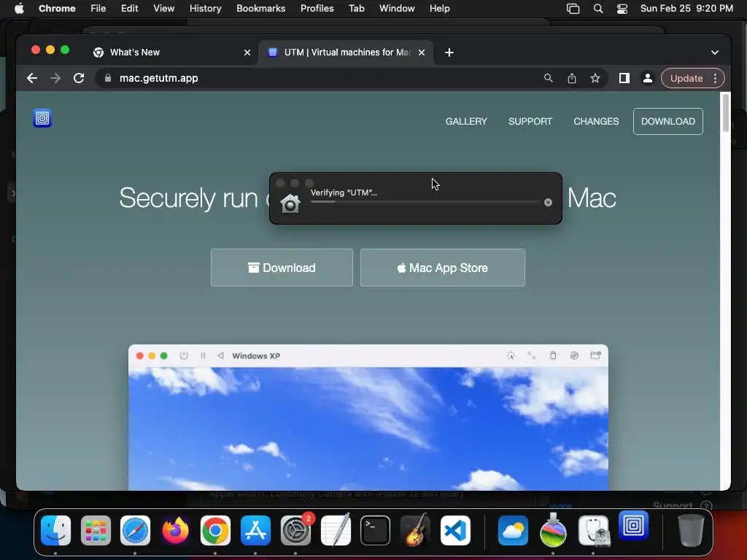
Task: Click the Windows XP screenshot thumbnail
Action: pos(368,417)
